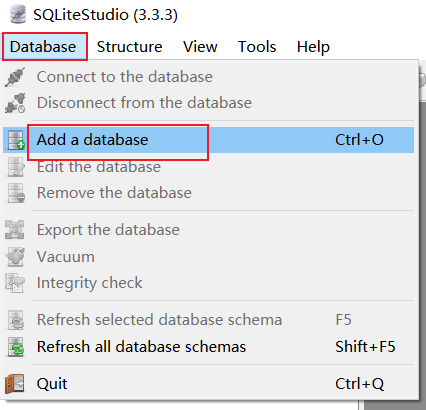Click the Connect to the database plug icon
The width and height of the screenshot is (426, 410).
15,77
